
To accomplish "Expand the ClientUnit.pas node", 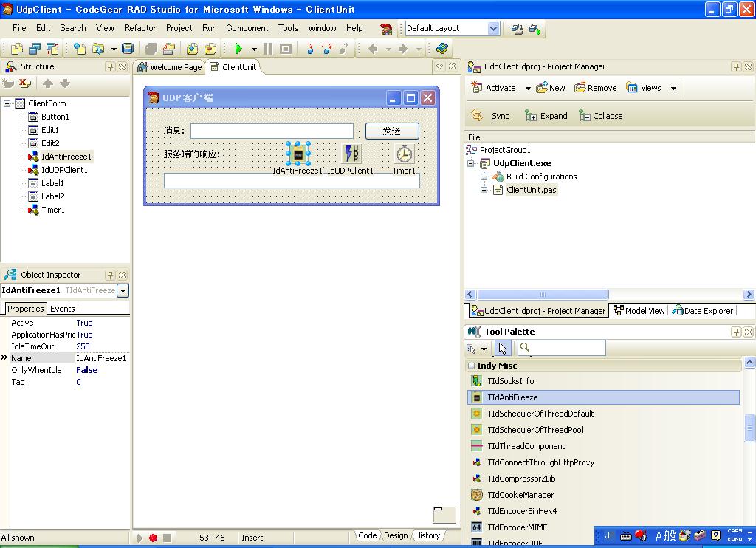I will tap(484, 190).
